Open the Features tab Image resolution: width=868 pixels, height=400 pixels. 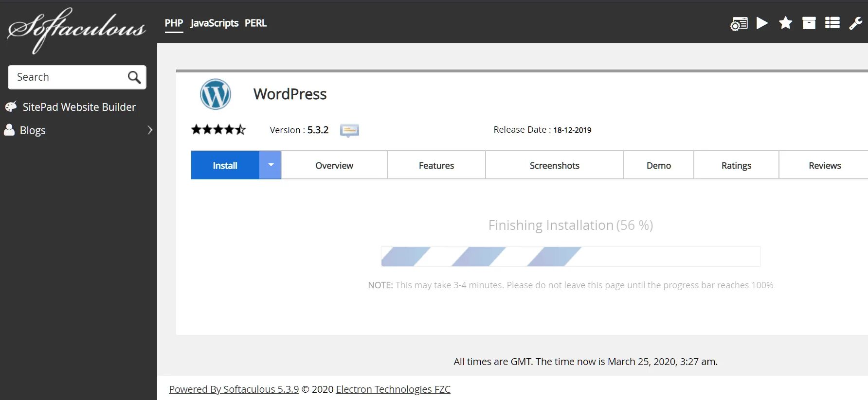[436, 165]
